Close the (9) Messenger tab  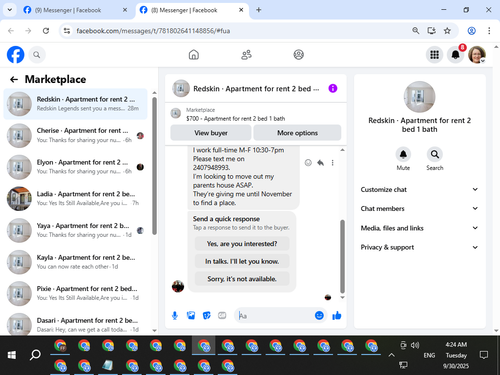pos(125,10)
